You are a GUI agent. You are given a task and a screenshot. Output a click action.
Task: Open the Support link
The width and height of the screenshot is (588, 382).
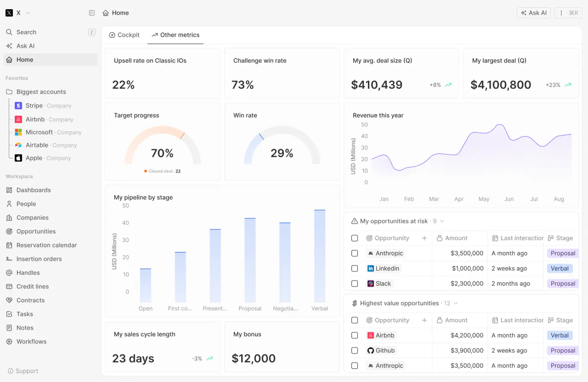pyautogui.click(x=23, y=371)
